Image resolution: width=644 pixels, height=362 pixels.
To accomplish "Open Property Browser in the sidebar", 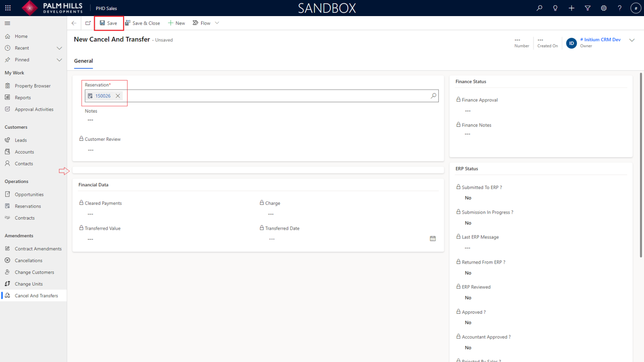I will pos(33,86).
